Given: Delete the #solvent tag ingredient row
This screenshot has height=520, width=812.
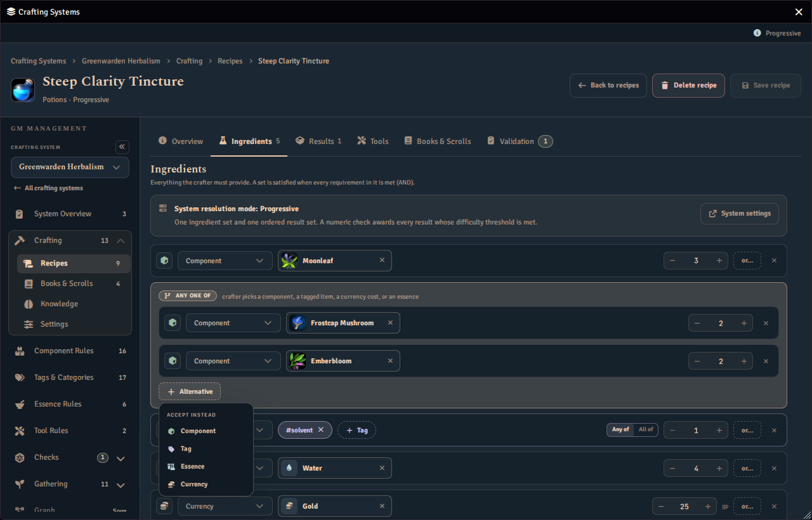Looking at the screenshot, I should tap(774, 430).
